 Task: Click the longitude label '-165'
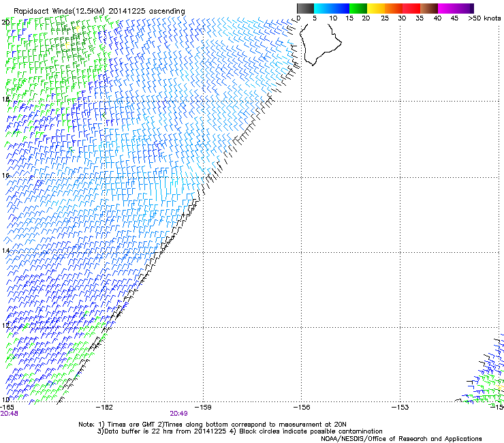coord(7,408)
